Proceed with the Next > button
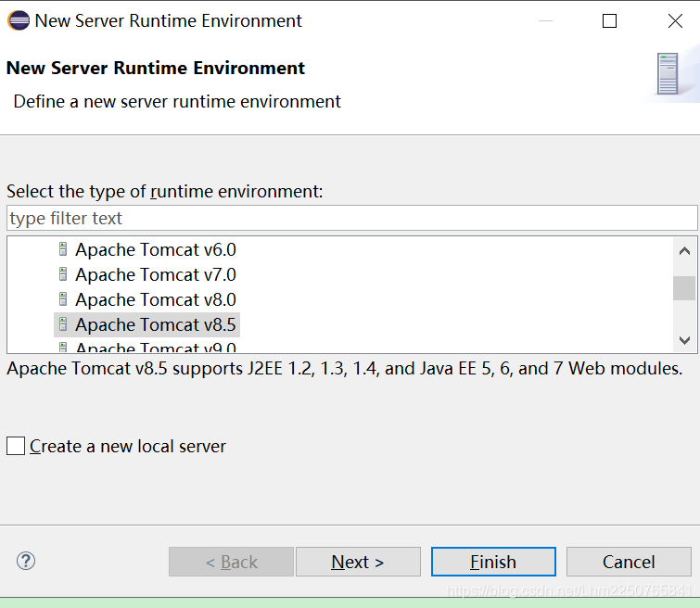Image resolution: width=700 pixels, height=608 pixels. click(358, 562)
